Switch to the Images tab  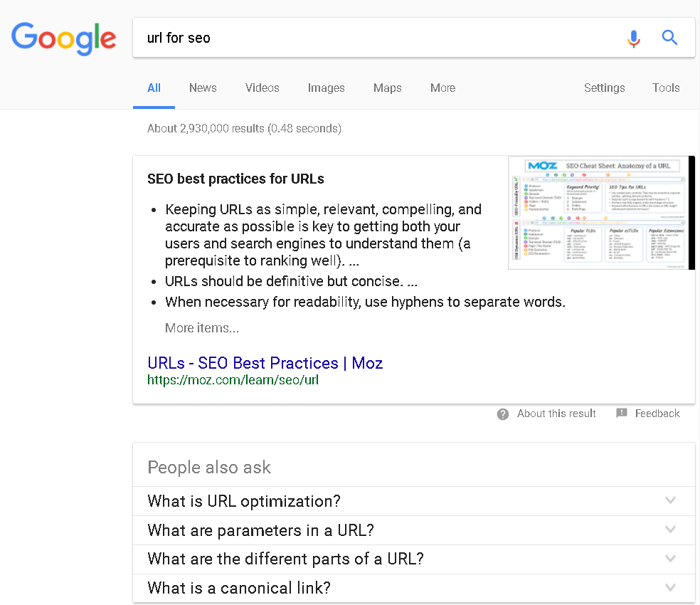[x=326, y=88]
